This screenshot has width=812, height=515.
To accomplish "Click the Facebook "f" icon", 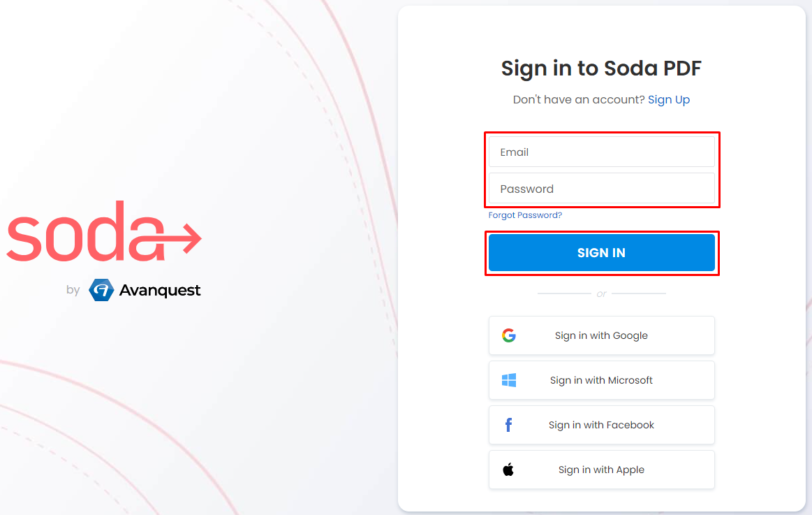I will (x=508, y=425).
